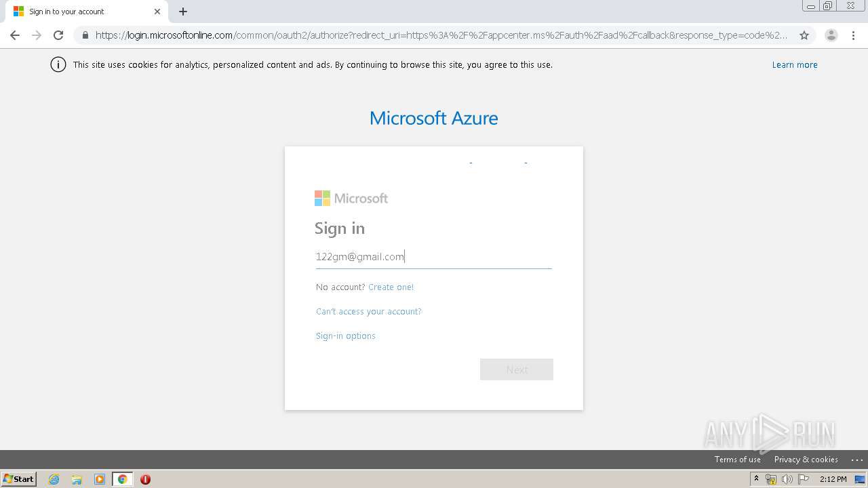Click the 'Sign in' heading text
The height and width of the screenshot is (488, 868).
tap(340, 228)
